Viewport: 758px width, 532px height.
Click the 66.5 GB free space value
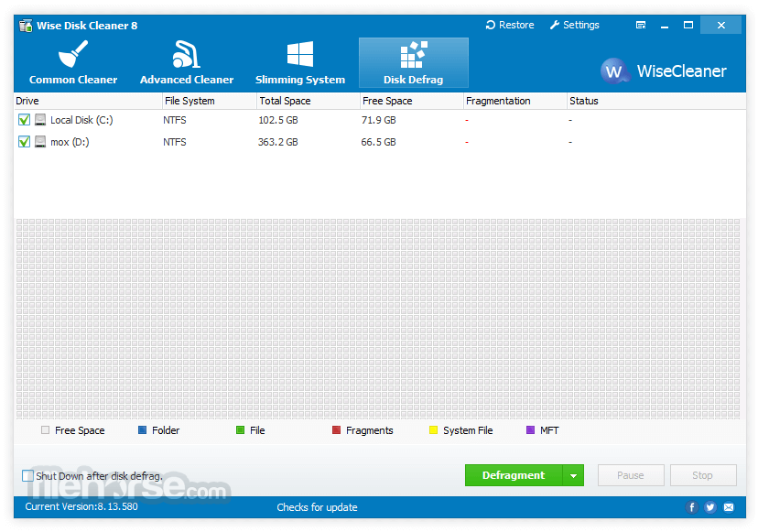378,142
